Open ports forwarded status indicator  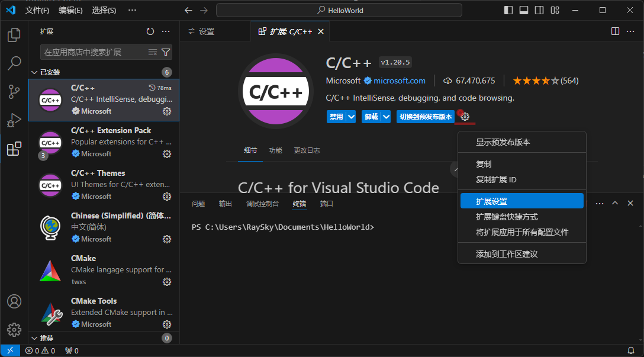pyautogui.click(x=72, y=350)
